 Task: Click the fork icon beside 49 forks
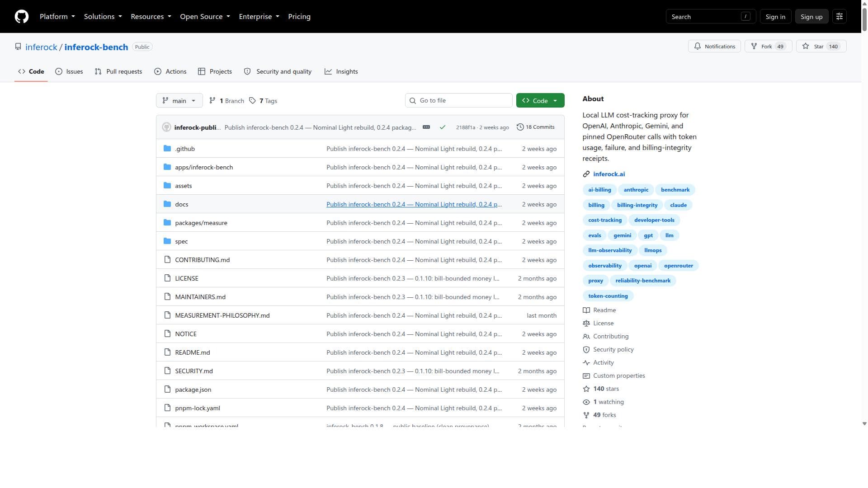pos(586,415)
